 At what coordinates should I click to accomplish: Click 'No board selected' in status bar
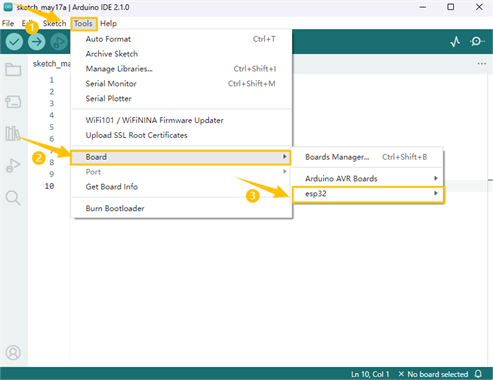click(x=433, y=374)
